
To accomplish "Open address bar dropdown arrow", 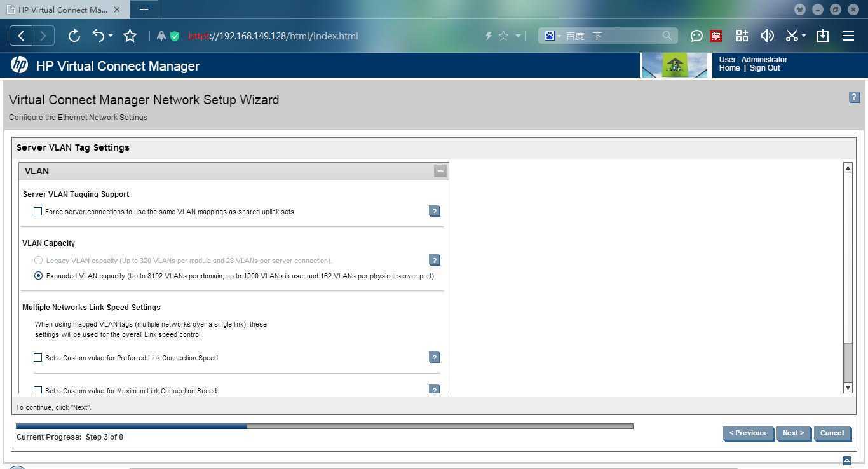I will point(518,36).
